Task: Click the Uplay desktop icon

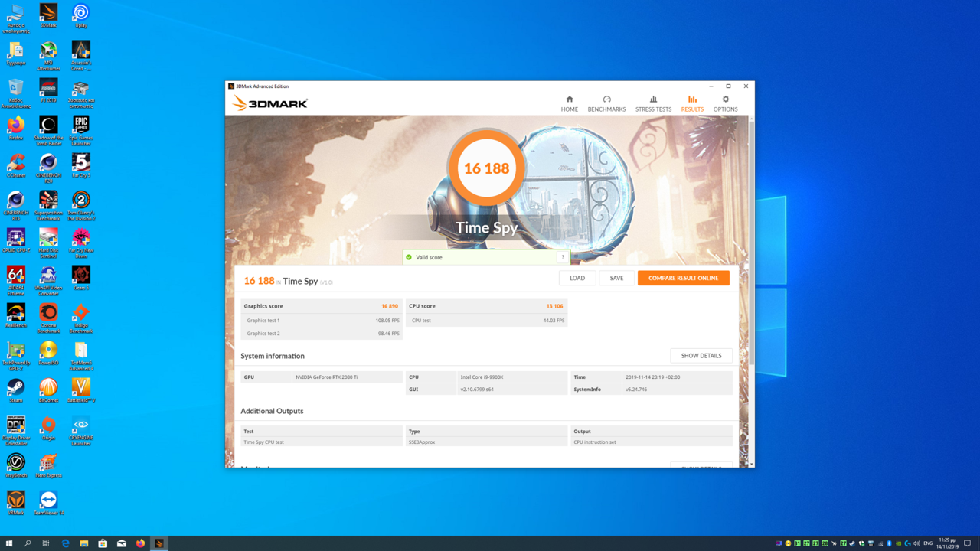Action: point(80,15)
